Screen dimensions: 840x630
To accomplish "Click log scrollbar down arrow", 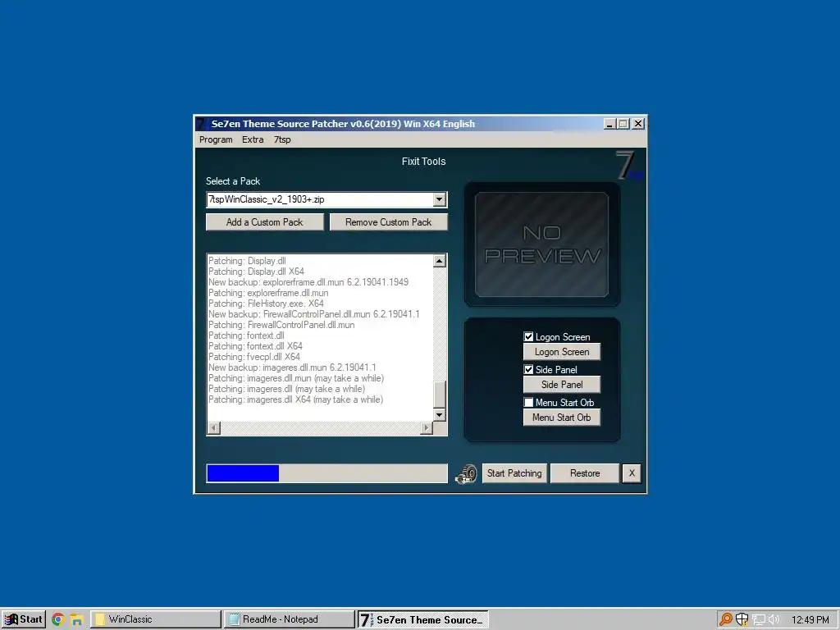I will [440, 414].
